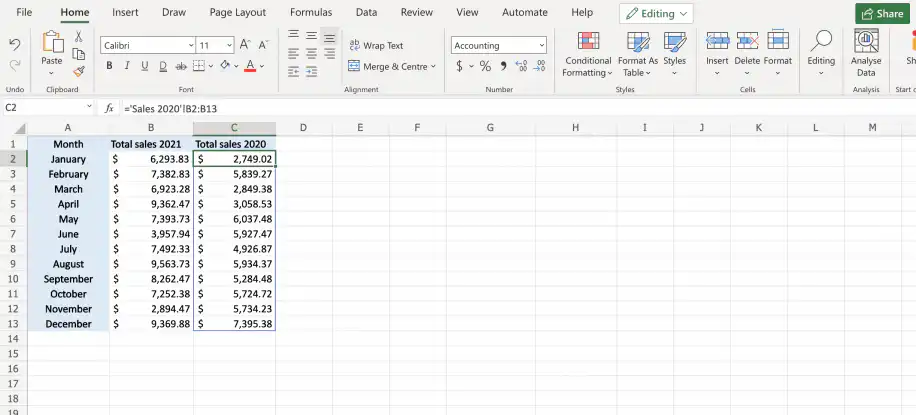This screenshot has width=916, height=415.
Task: Switch to the Automate tab
Action: pyautogui.click(x=525, y=12)
